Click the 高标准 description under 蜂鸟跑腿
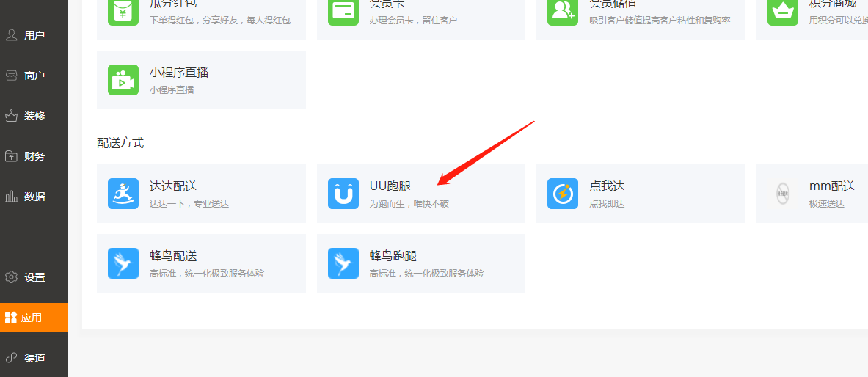The image size is (868, 377). pyautogui.click(x=427, y=274)
